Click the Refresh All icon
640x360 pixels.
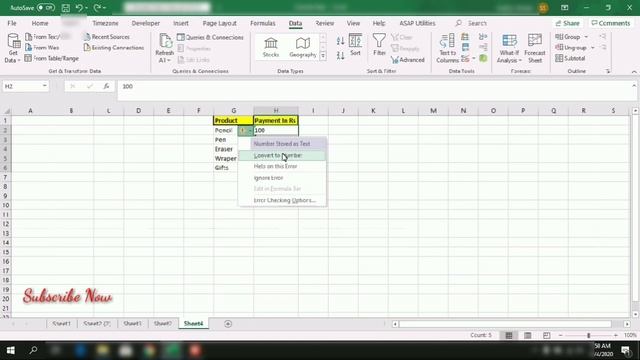point(164,48)
